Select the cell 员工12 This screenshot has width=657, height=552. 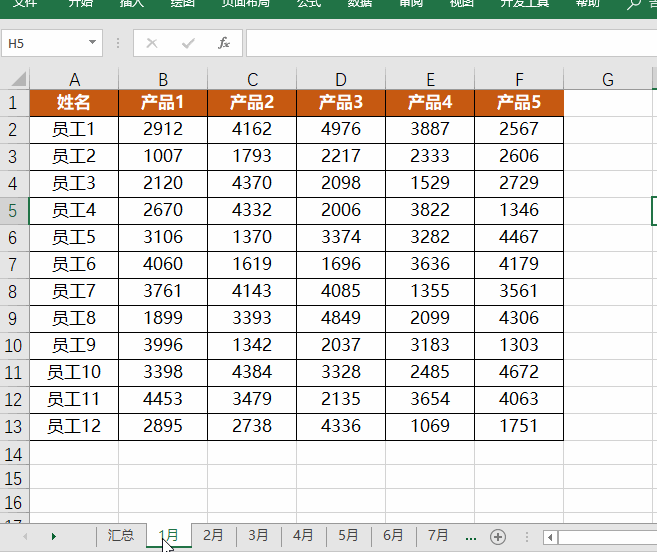click(x=74, y=427)
